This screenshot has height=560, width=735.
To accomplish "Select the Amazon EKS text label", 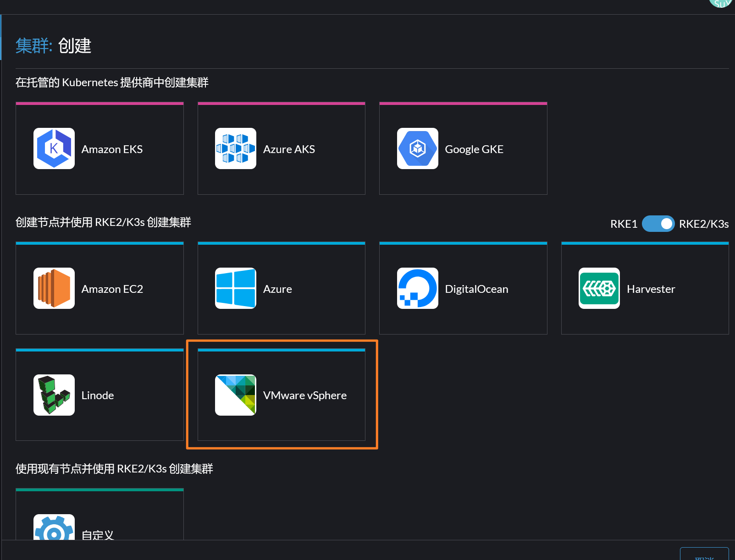I will [112, 149].
